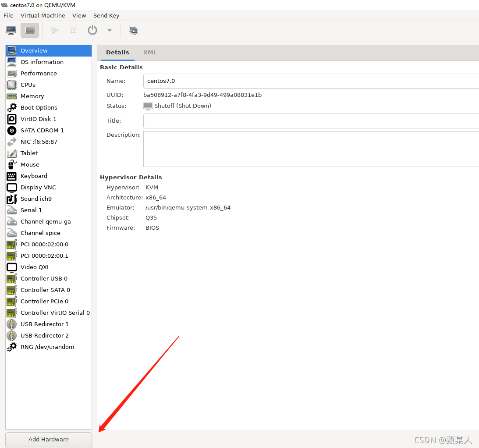Image resolution: width=479 pixels, height=448 pixels.
Task: Power on the virtual machine
Action: pos(54,30)
